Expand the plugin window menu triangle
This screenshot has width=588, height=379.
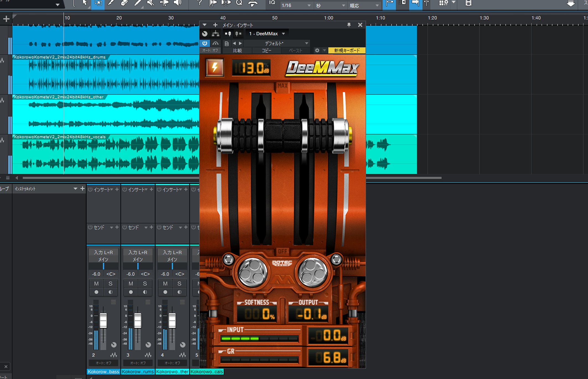pyautogui.click(x=204, y=25)
